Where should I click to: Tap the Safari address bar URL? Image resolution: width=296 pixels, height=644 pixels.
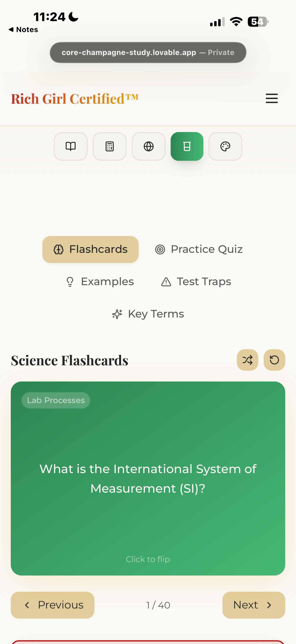pos(148,53)
